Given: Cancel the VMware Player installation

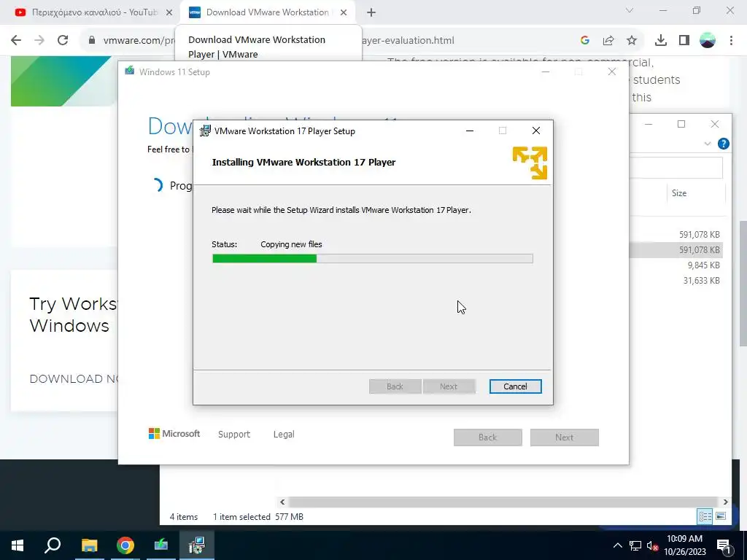Looking at the screenshot, I should pos(515,386).
